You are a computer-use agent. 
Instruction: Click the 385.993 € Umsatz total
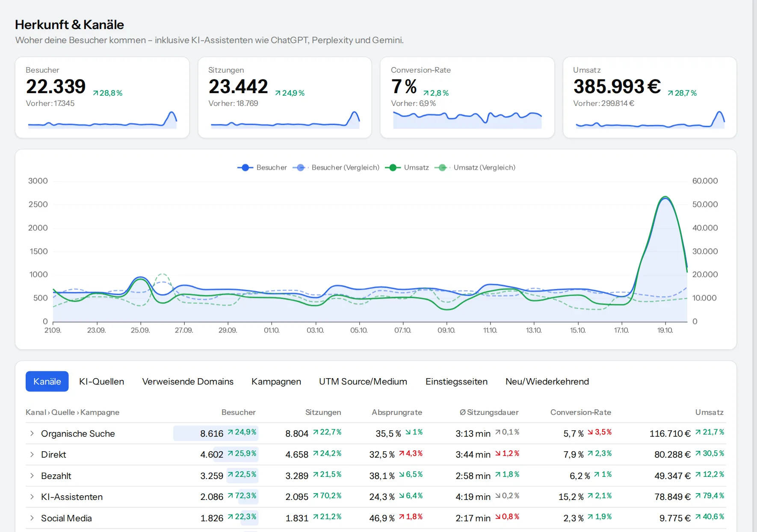(617, 86)
